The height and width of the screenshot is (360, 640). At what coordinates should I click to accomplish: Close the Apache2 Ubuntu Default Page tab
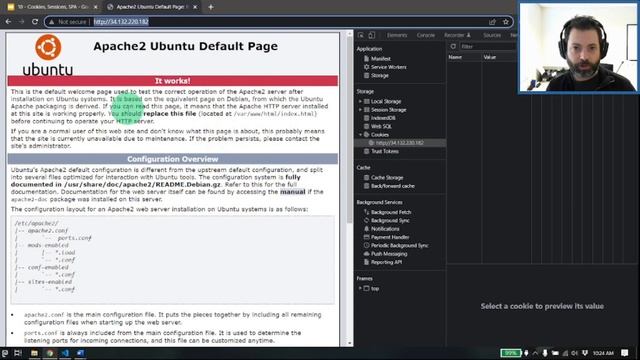195,7
